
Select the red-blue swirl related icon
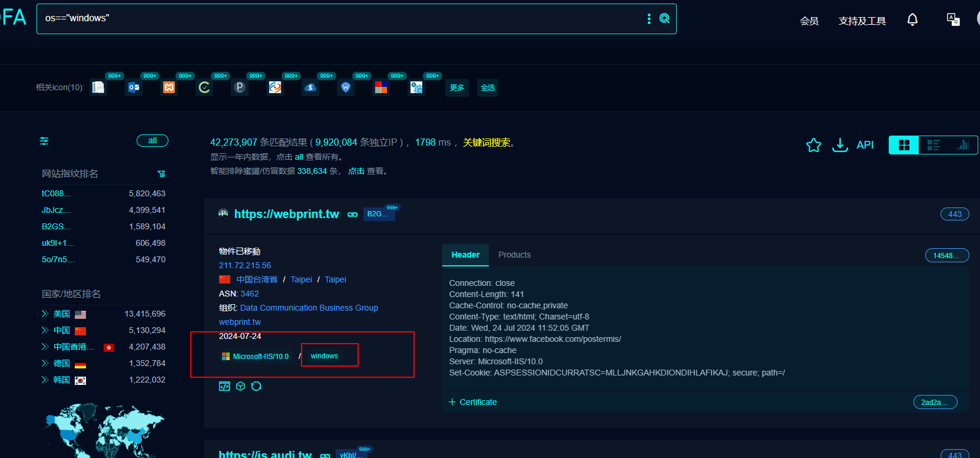point(275,87)
